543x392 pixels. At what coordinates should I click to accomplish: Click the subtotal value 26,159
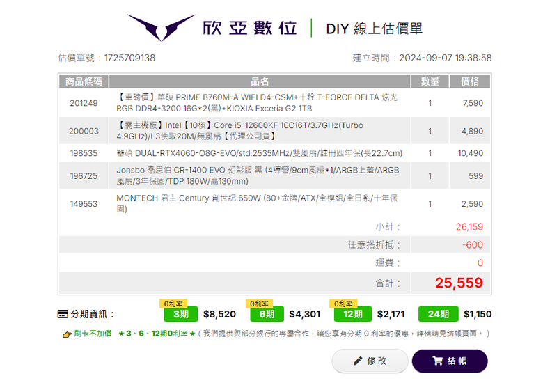click(469, 227)
